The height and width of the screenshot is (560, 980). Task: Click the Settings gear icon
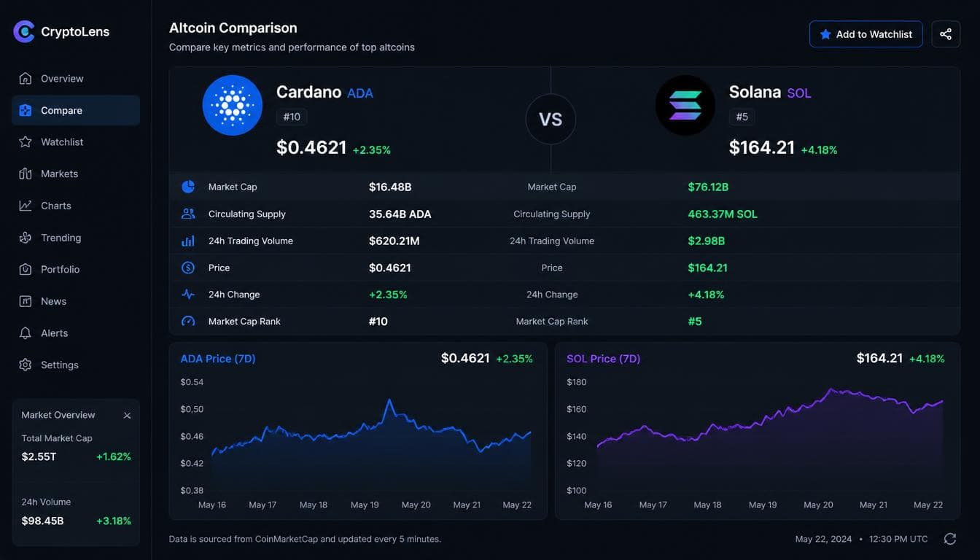[x=26, y=365]
